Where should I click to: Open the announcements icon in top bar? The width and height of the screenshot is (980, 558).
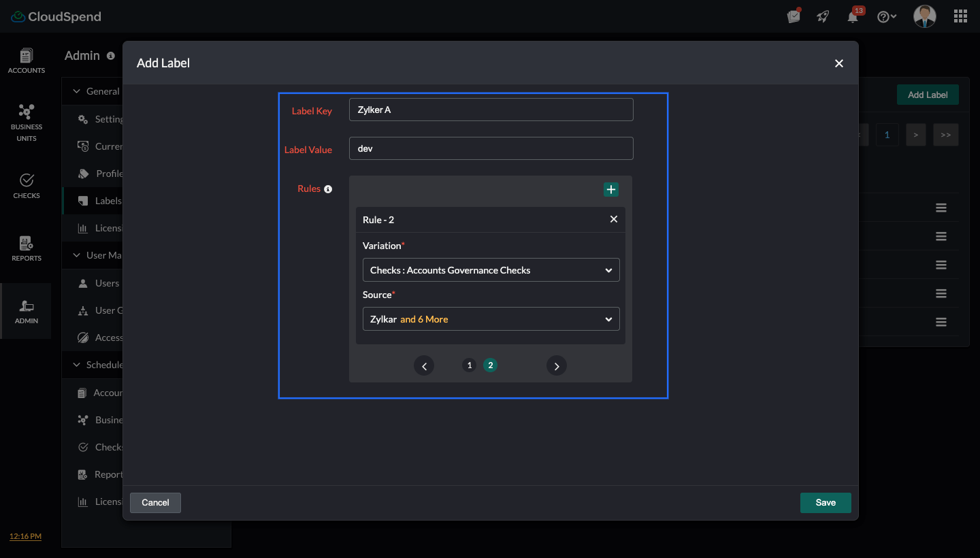[794, 16]
